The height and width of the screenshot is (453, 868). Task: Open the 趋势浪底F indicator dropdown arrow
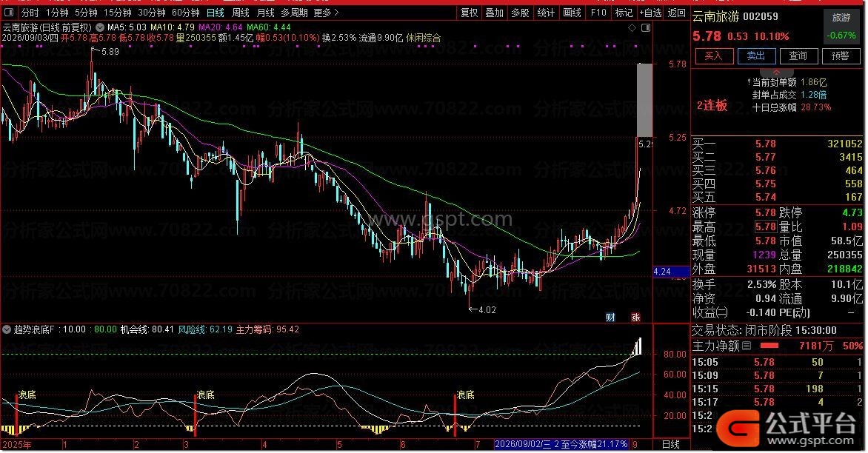pos(7,329)
